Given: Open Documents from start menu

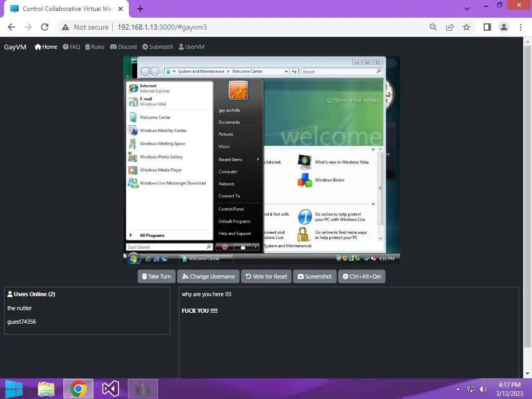Looking at the screenshot, I should (229, 122).
